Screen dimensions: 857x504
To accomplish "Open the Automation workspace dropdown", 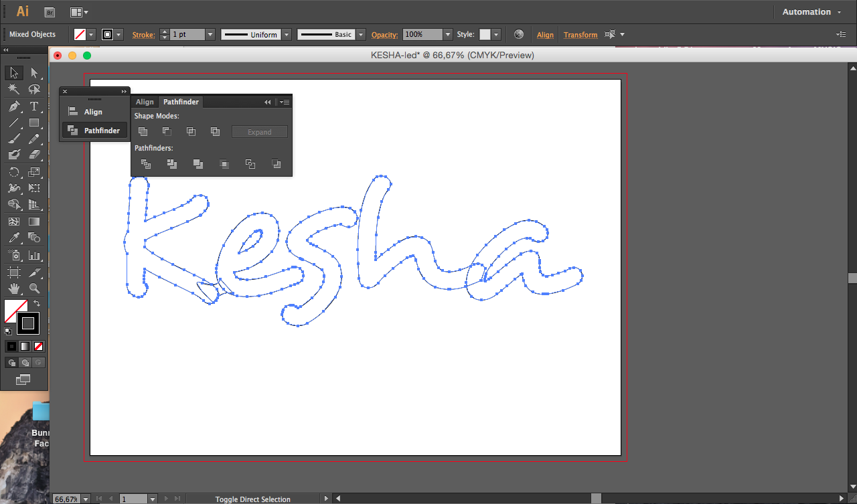I will [812, 12].
